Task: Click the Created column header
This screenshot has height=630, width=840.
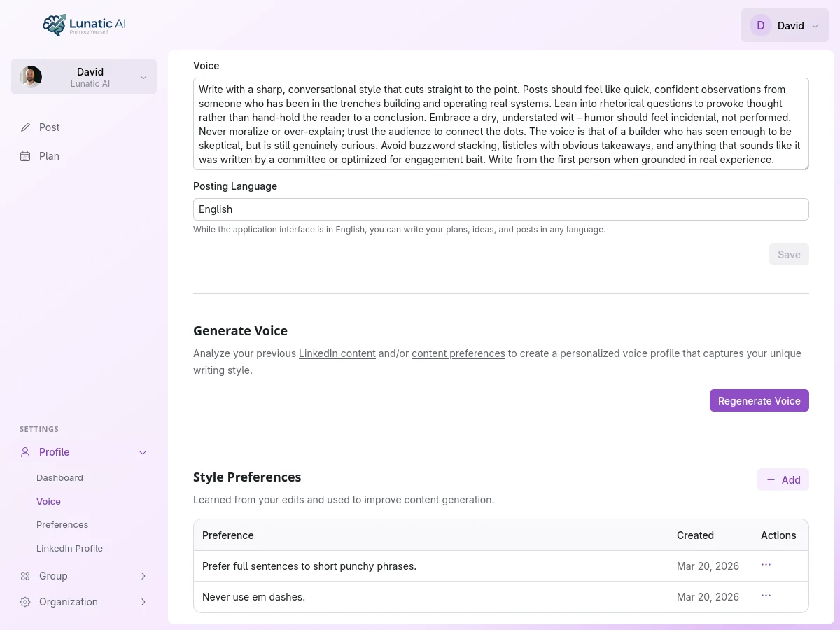Action: [x=695, y=535]
